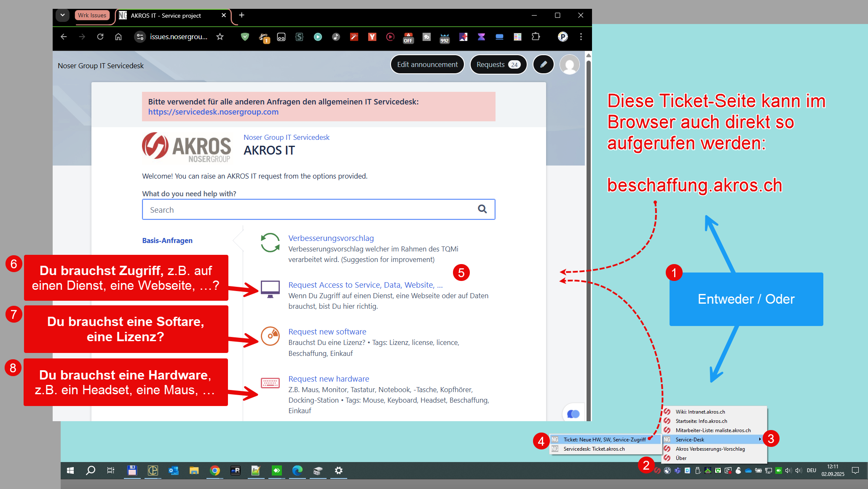Click the search magnifier icon in search box
Viewport: 868px width, 489px height.
[482, 209]
